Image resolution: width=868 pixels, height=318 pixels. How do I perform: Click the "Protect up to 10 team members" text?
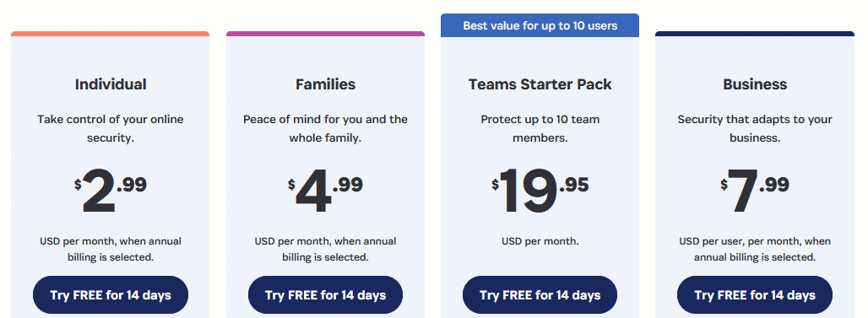click(540, 128)
